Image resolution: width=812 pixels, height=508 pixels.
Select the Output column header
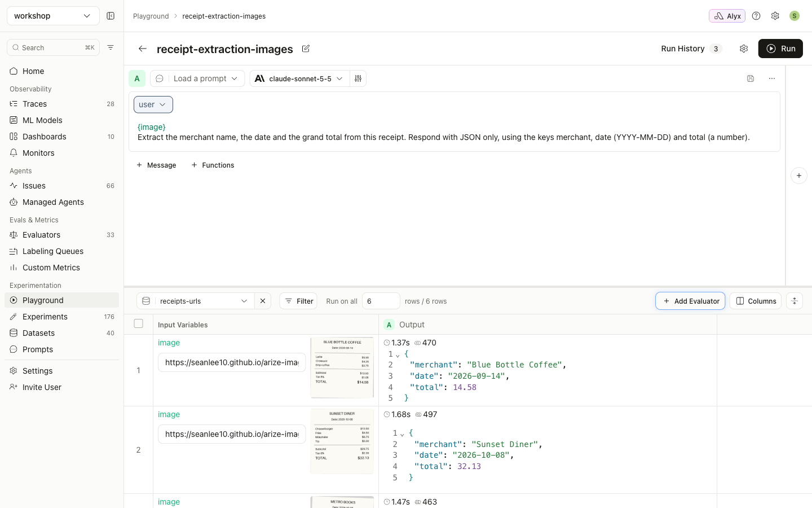tap(412, 325)
